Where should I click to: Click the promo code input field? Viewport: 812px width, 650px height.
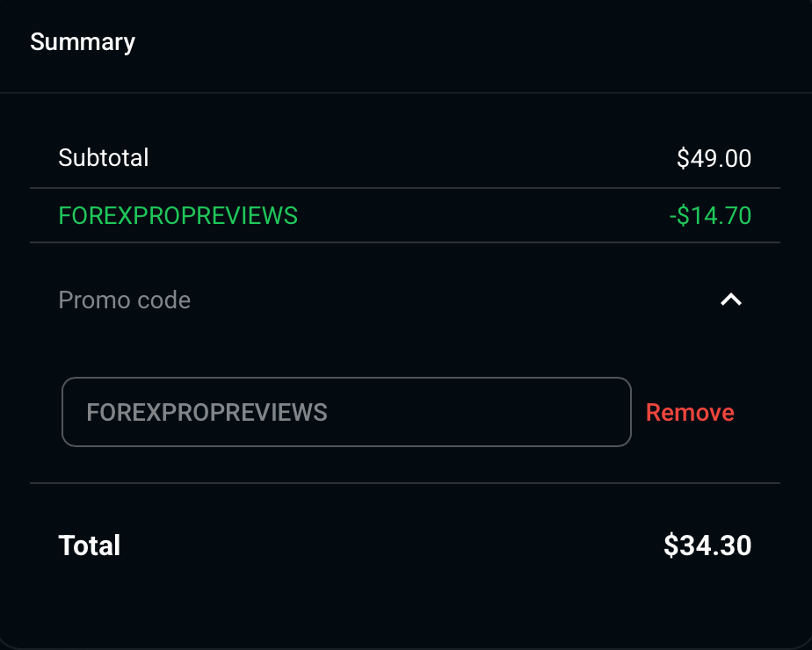[x=346, y=412]
